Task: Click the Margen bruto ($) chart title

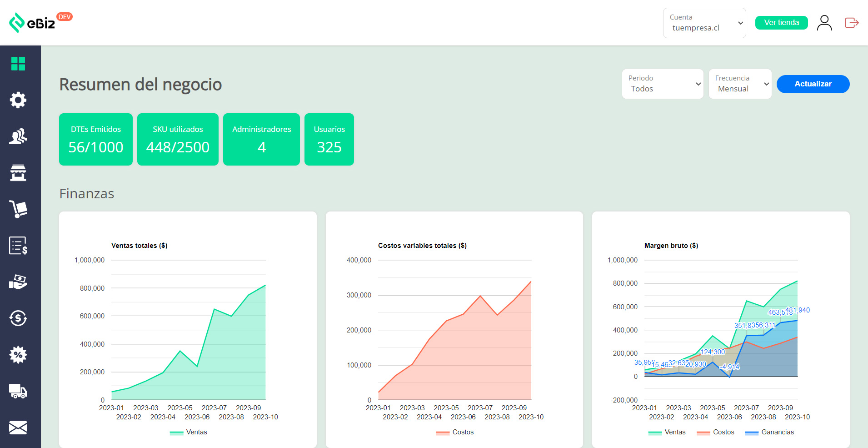Action: click(x=671, y=246)
